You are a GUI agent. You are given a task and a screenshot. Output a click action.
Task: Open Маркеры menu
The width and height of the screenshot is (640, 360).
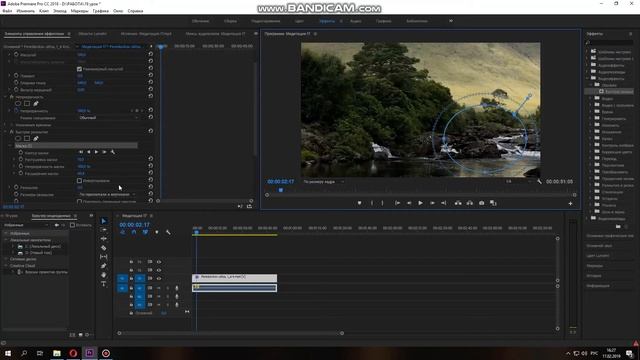(x=80, y=11)
